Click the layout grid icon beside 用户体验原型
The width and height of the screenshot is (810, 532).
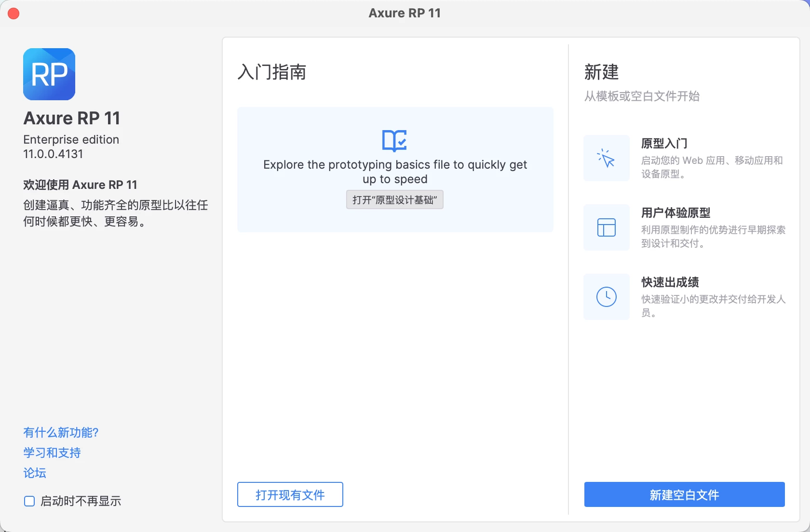606,227
